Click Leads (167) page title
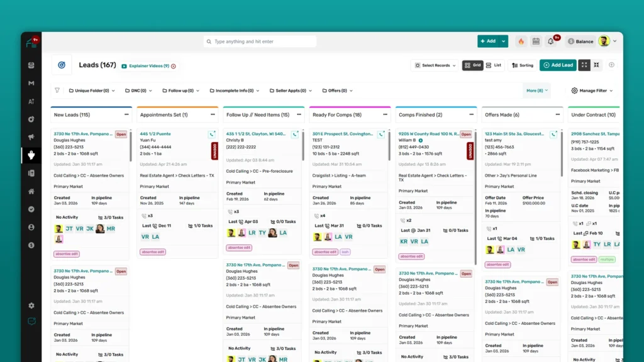The image size is (644, 362). tap(97, 65)
